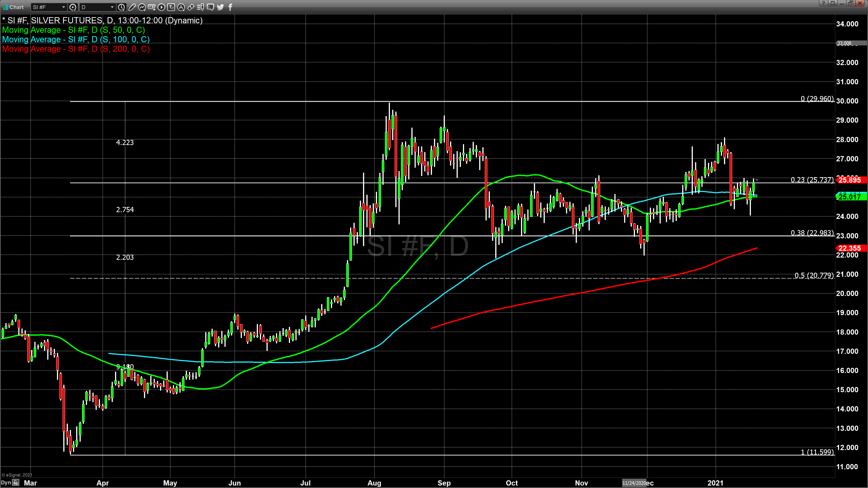Viewport: 868px width, 488px height.
Task: Open the alerts A circle menu
Action: [x=181, y=7]
